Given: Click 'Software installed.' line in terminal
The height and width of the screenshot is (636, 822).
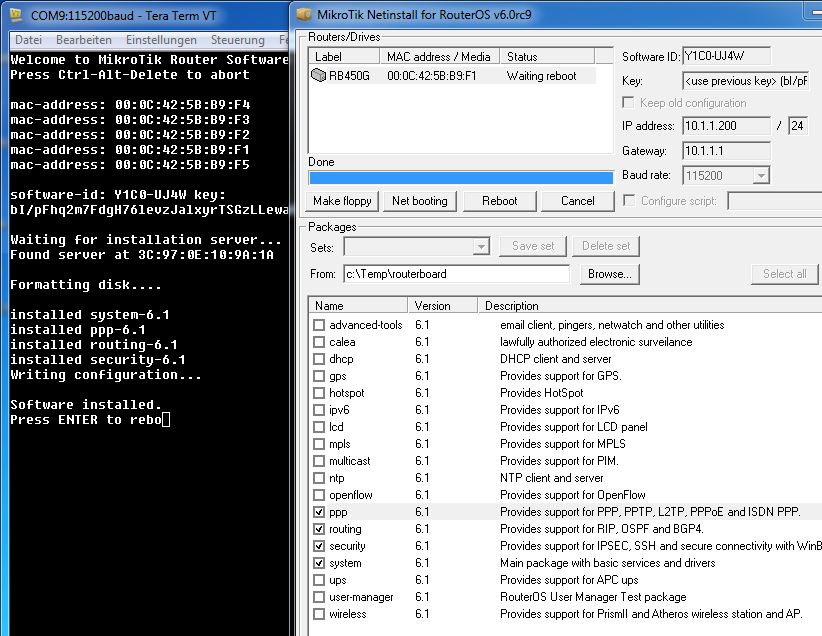Looking at the screenshot, I should 86,405.
